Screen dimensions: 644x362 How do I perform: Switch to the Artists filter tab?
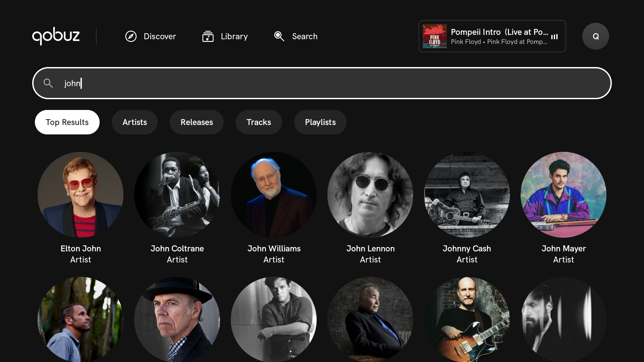tap(135, 122)
